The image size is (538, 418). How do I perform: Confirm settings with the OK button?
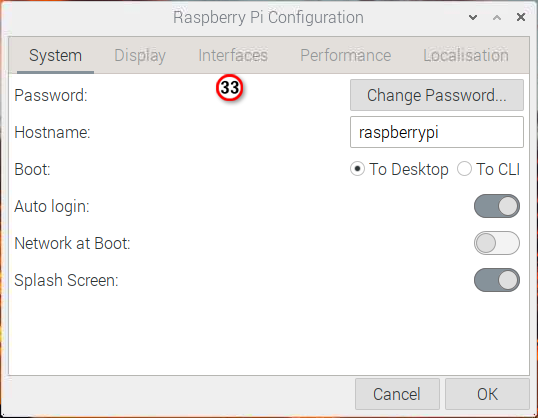click(x=487, y=394)
